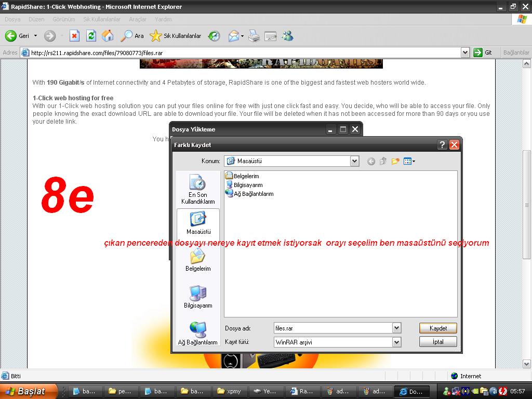The image size is (532, 399).
Task: Switch to the pe... folder taskbar button
Action: pos(120,392)
